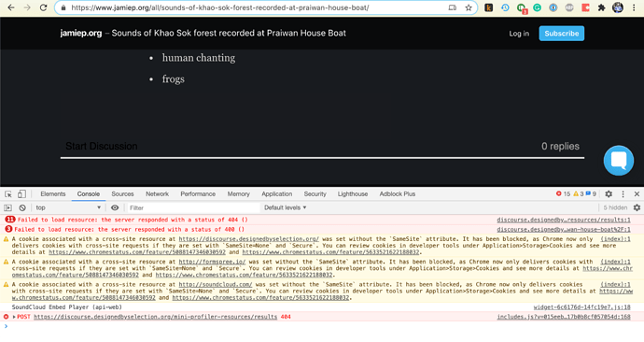Open the blue circular password extension icon

[553, 7]
